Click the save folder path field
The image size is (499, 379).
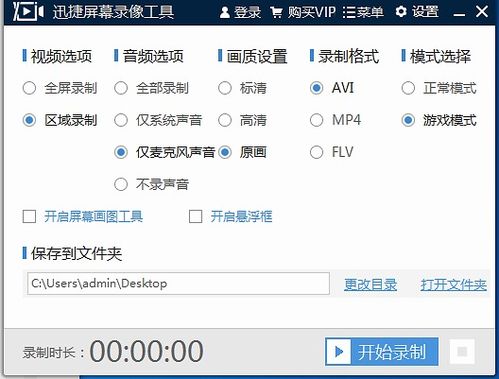pos(178,284)
